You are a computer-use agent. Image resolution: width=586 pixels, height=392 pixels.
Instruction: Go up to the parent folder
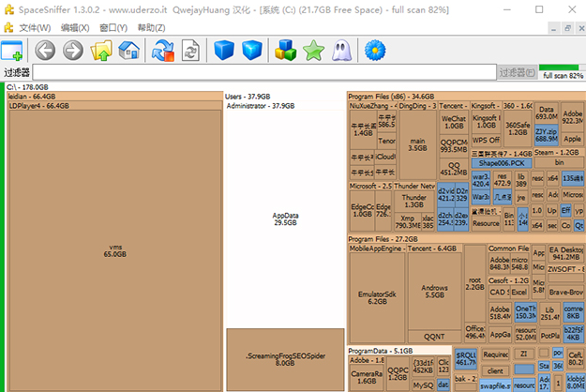point(101,50)
